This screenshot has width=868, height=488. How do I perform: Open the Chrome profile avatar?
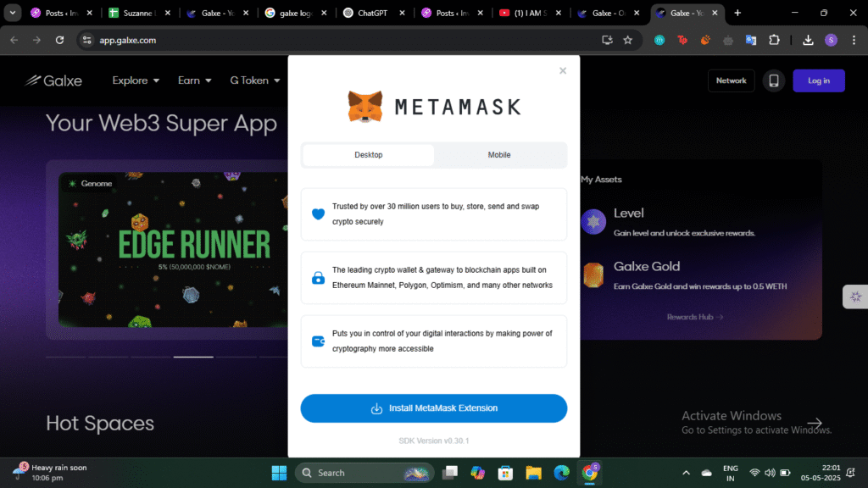point(831,40)
